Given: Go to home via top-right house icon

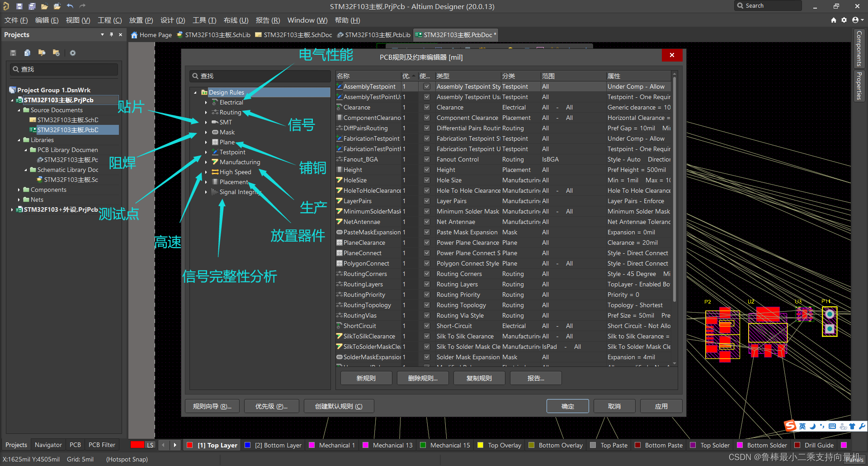Looking at the screenshot, I should (x=834, y=20).
